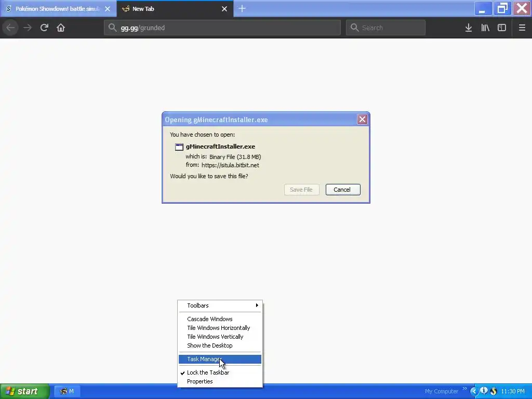Go back with the browser back arrow

pos(10,28)
